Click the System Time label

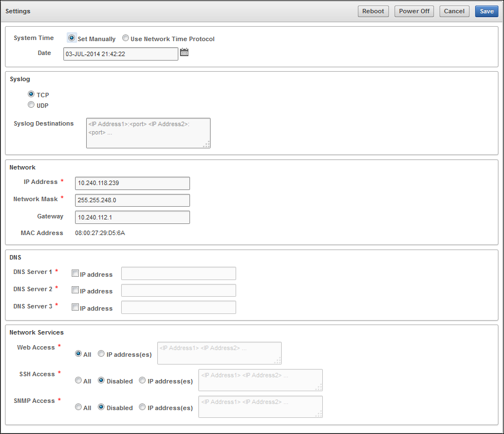[34, 38]
